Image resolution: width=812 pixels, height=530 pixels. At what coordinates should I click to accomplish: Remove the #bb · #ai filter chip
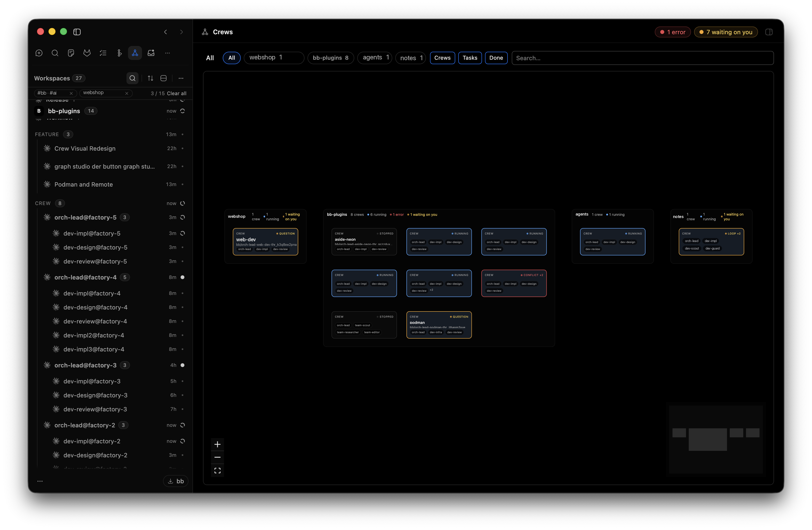pos(71,93)
